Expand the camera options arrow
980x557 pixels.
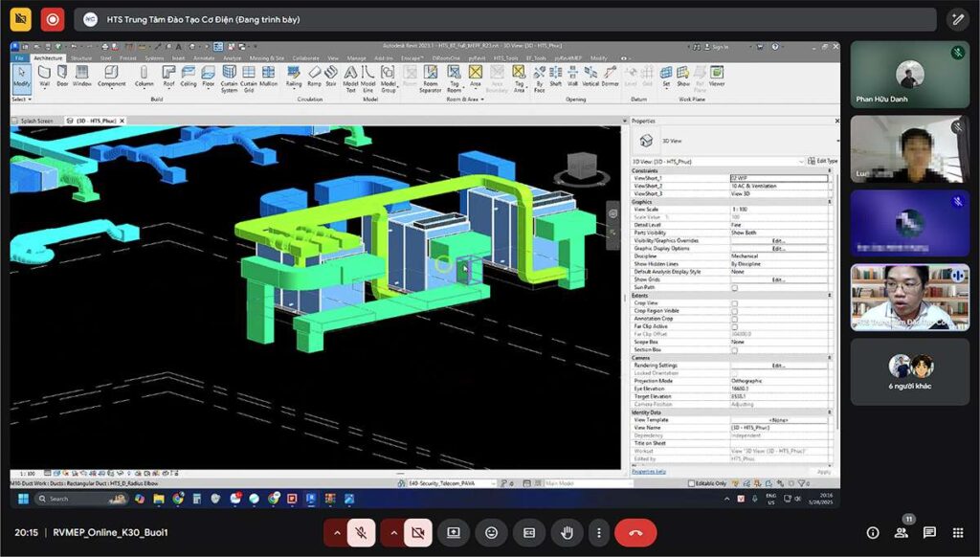tap(393, 533)
